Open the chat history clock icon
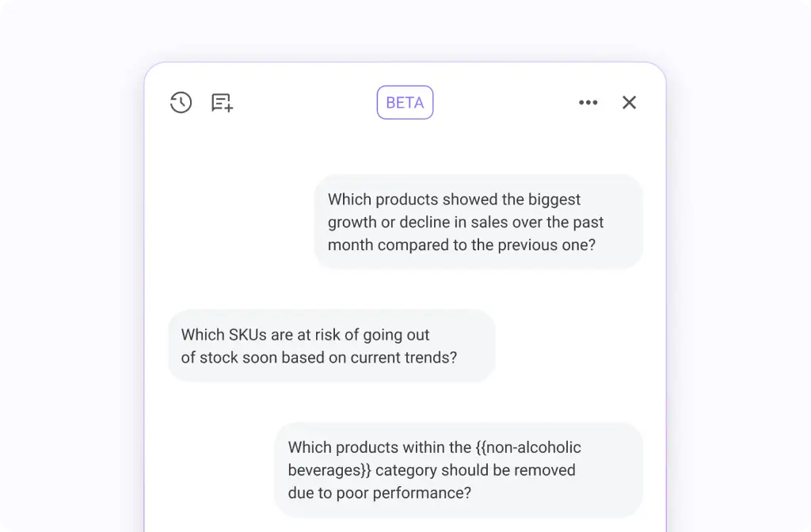This screenshot has height=532, width=811. coord(181,102)
